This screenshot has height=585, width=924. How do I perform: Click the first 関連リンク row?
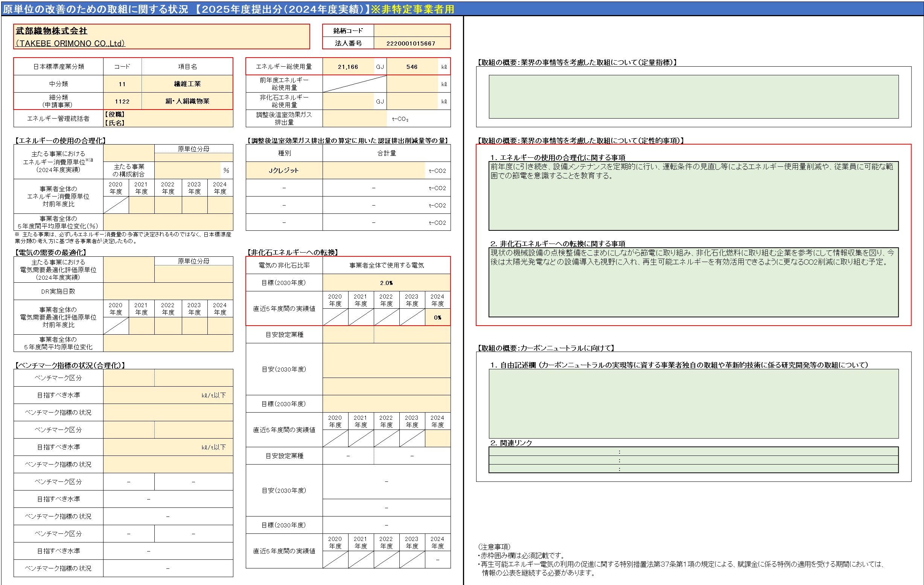coord(693,452)
